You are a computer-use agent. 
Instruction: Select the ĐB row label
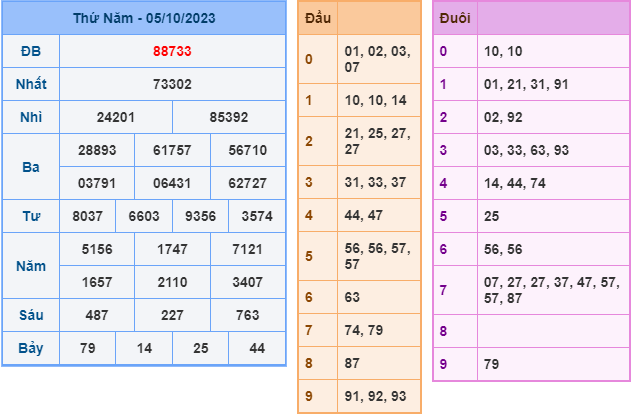point(31,51)
